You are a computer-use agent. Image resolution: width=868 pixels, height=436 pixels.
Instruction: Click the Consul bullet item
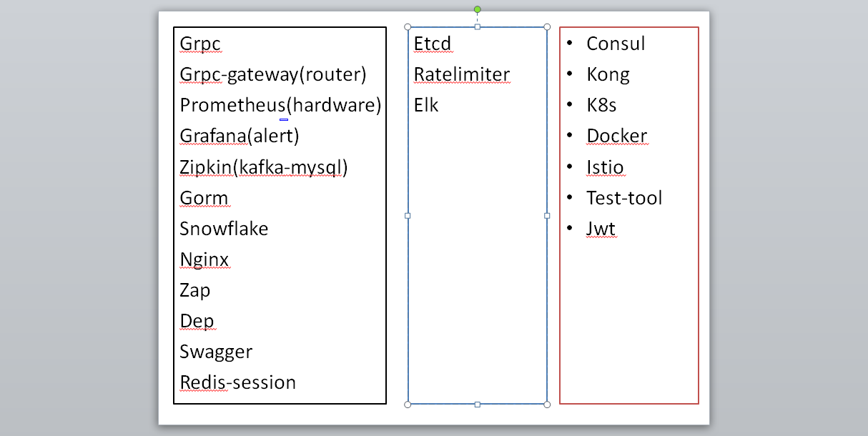(616, 44)
